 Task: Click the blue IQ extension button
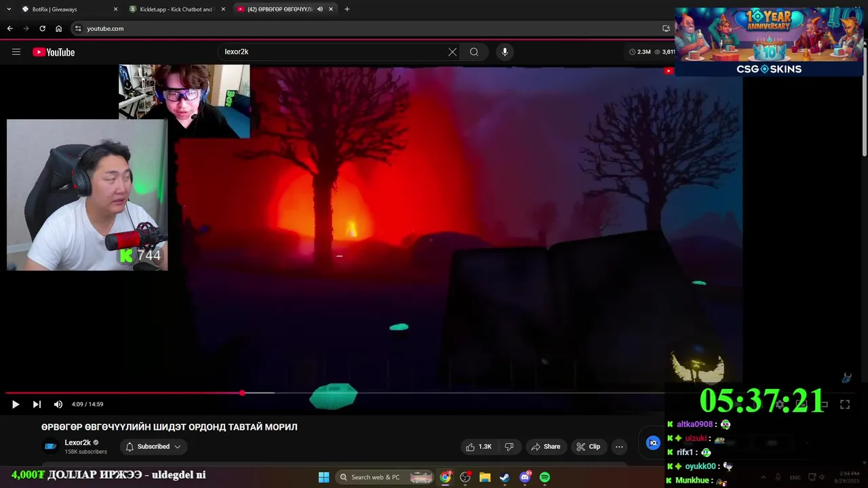click(653, 443)
